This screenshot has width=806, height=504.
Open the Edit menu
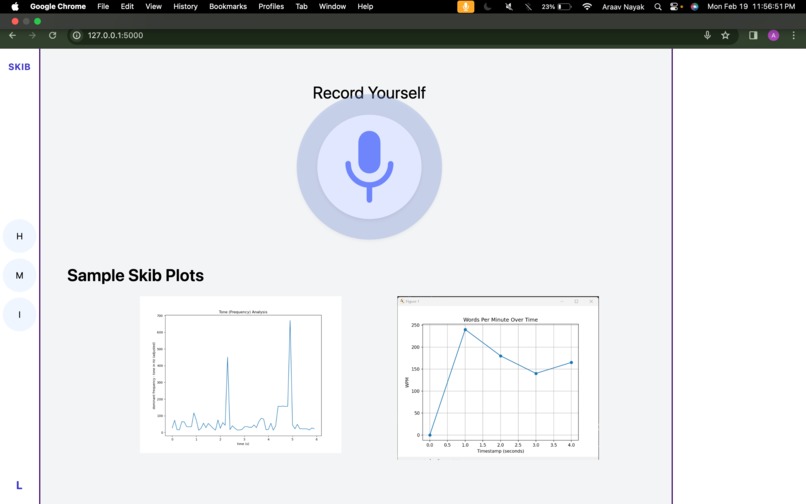[127, 7]
